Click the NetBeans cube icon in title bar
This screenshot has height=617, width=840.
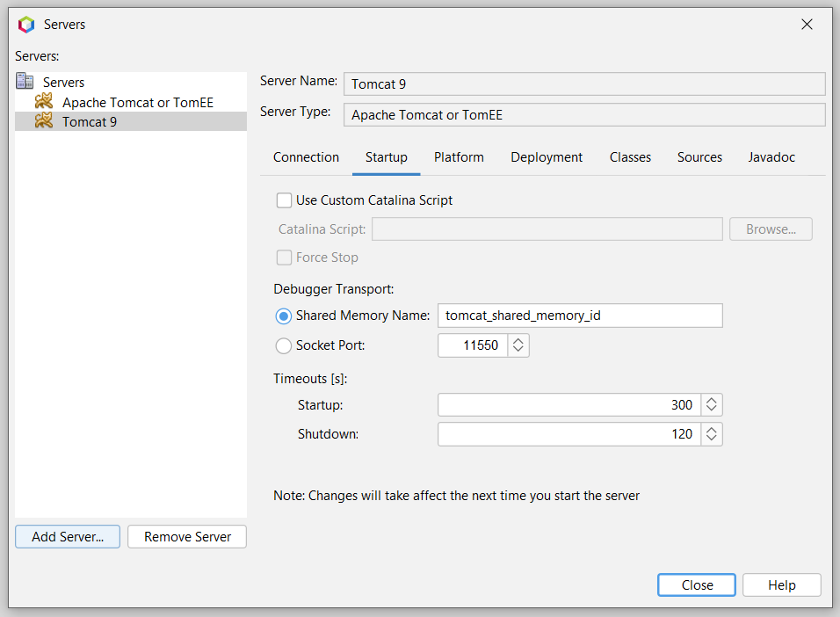tap(26, 24)
